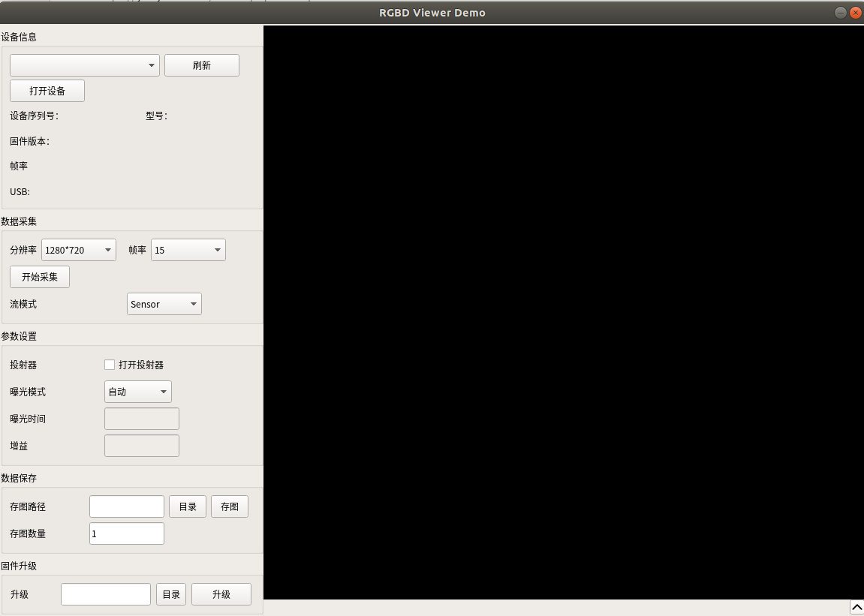864x616 pixels.
Task: Click 打开设备 to open the device
Action: [x=47, y=90]
